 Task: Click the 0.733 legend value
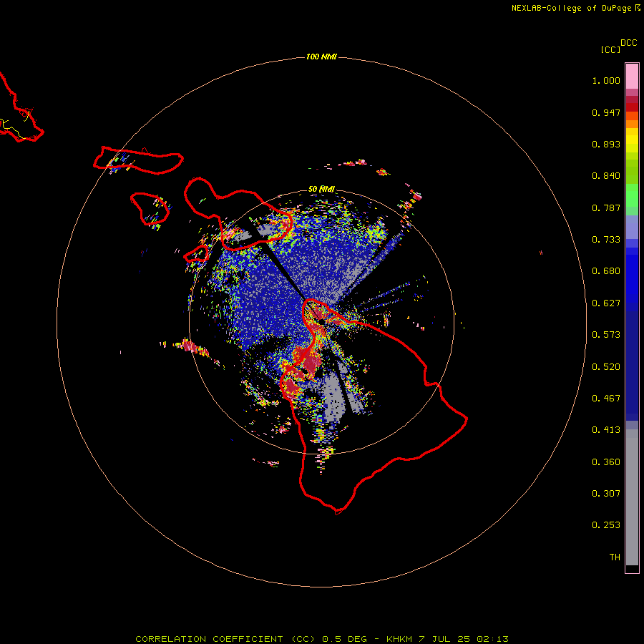(x=606, y=240)
